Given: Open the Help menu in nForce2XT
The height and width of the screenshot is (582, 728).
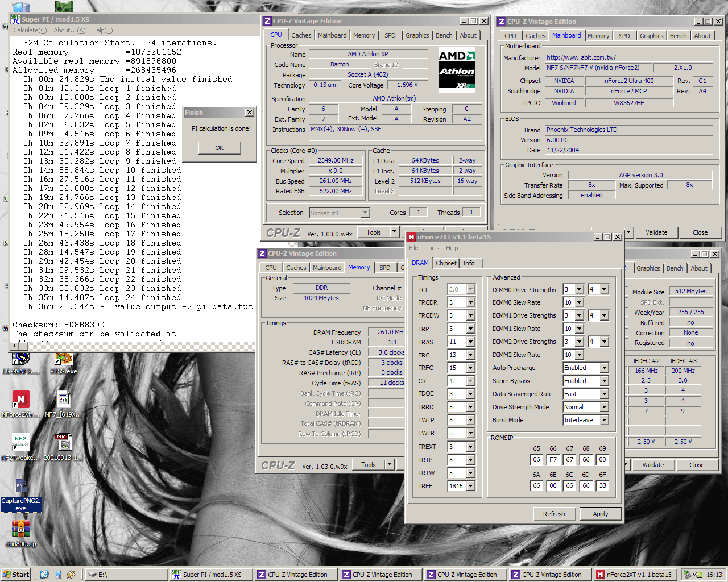Looking at the screenshot, I should coord(452,248).
